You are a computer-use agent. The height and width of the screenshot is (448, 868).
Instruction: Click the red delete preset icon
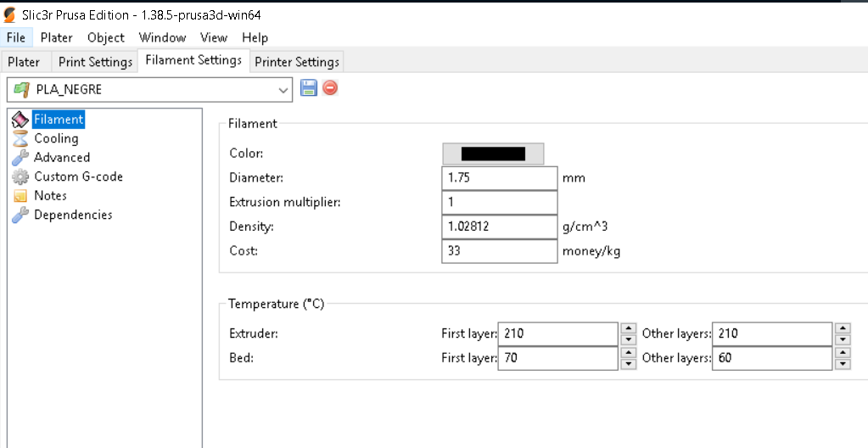(x=330, y=87)
